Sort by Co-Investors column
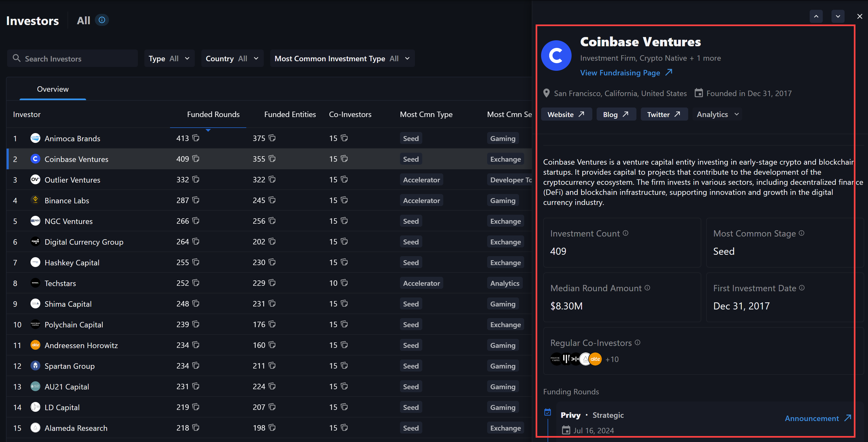Viewport: 868px width, 442px height. 350,115
